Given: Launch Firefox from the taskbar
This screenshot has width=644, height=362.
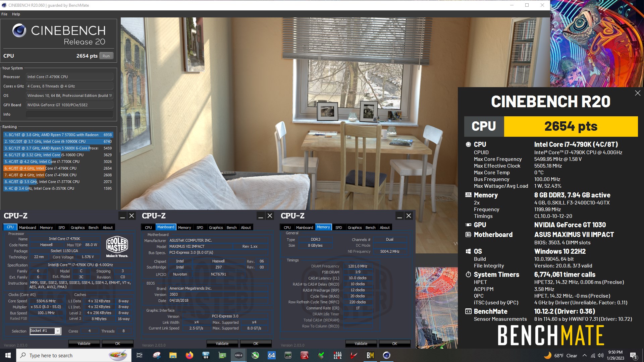Looking at the screenshot, I should (x=190, y=355).
